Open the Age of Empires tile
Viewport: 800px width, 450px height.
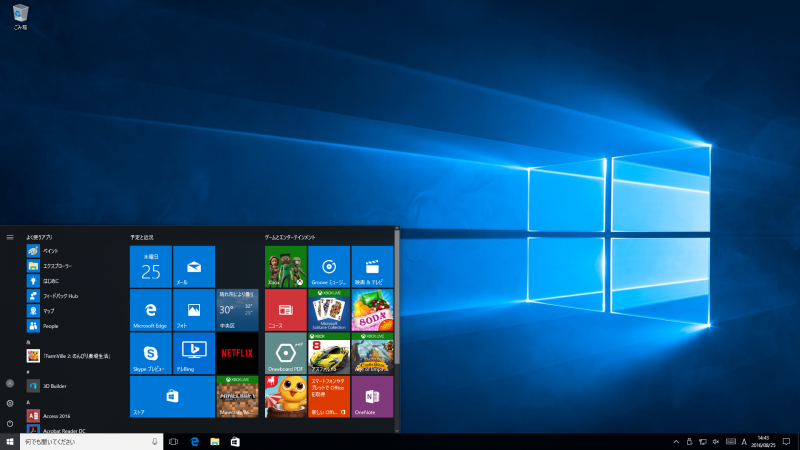372,353
